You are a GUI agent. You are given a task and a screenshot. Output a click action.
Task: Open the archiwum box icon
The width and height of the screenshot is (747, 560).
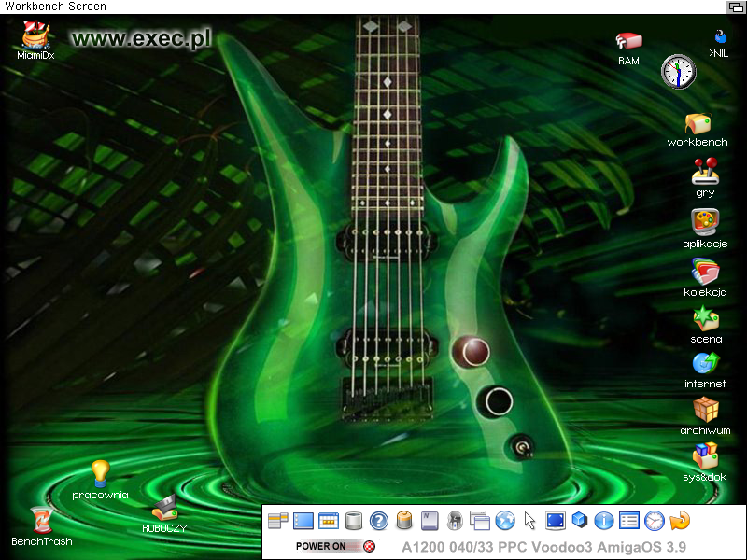705,410
